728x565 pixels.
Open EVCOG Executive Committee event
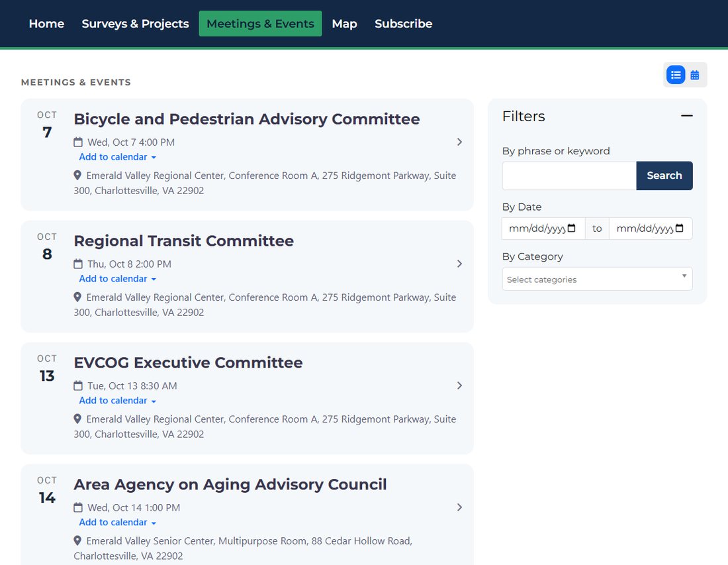(x=188, y=362)
